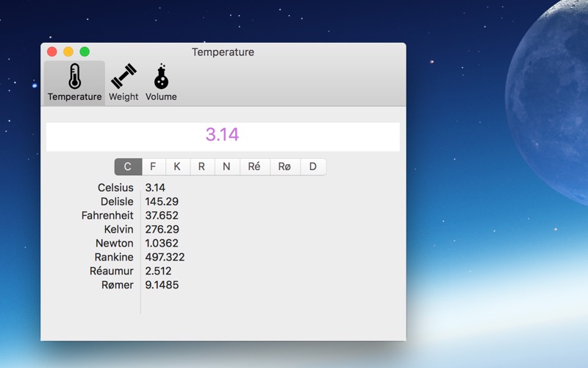
Task: Click the Réaumur row label
Action: click(x=112, y=271)
